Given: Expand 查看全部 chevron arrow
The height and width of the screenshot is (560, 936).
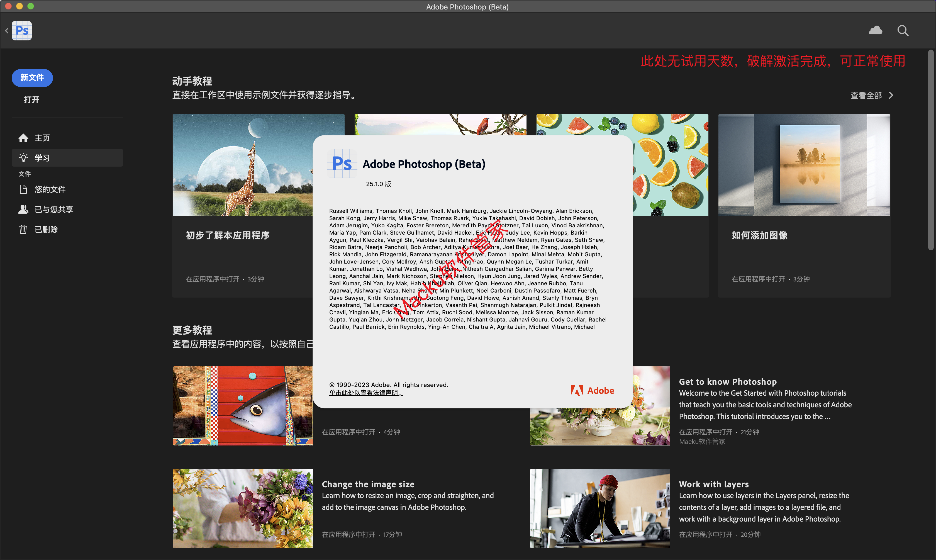Looking at the screenshot, I should tap(891, 96).
